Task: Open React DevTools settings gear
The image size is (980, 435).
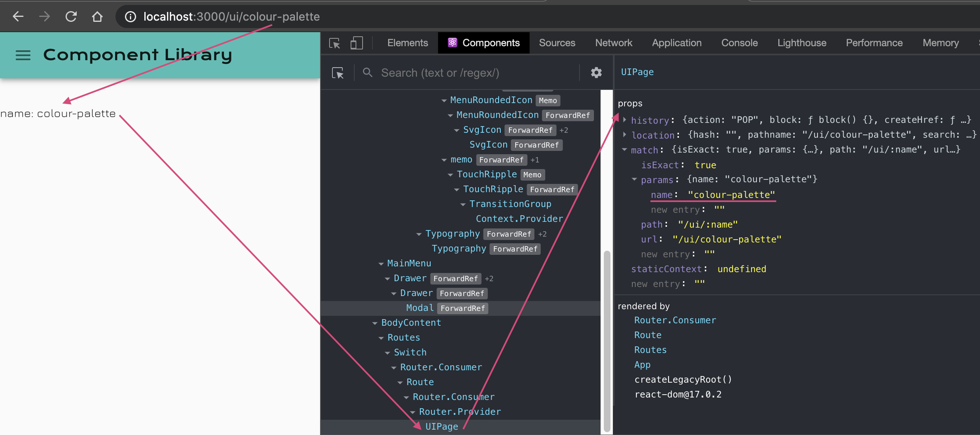Action: (x=596, y=73)
